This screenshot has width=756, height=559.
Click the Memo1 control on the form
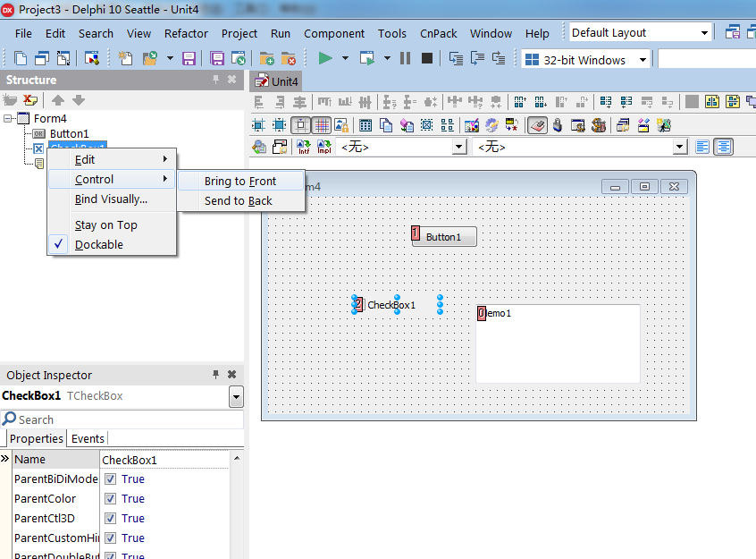pyautogui.click(x=558, y=343)
